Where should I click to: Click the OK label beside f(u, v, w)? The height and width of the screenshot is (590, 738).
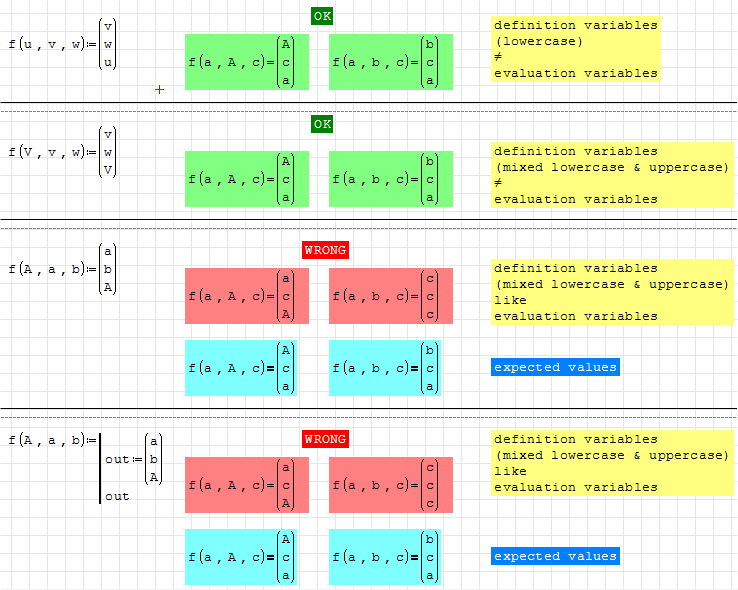[x=321, y=16]
